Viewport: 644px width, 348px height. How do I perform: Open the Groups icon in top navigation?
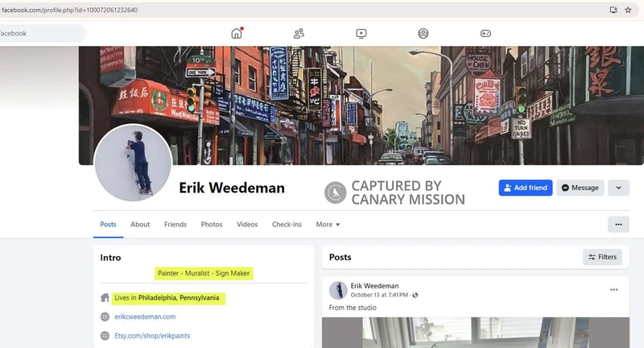pyautogui.click(x=423, y=33)
